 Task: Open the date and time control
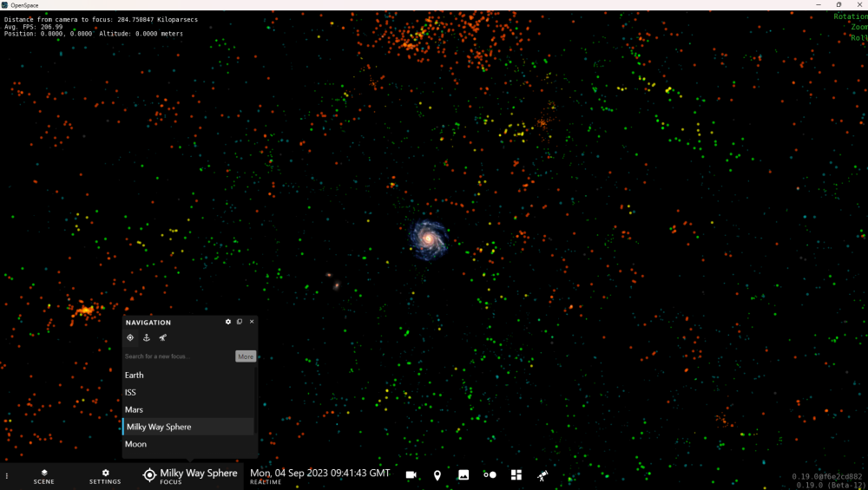coord(319,475)
